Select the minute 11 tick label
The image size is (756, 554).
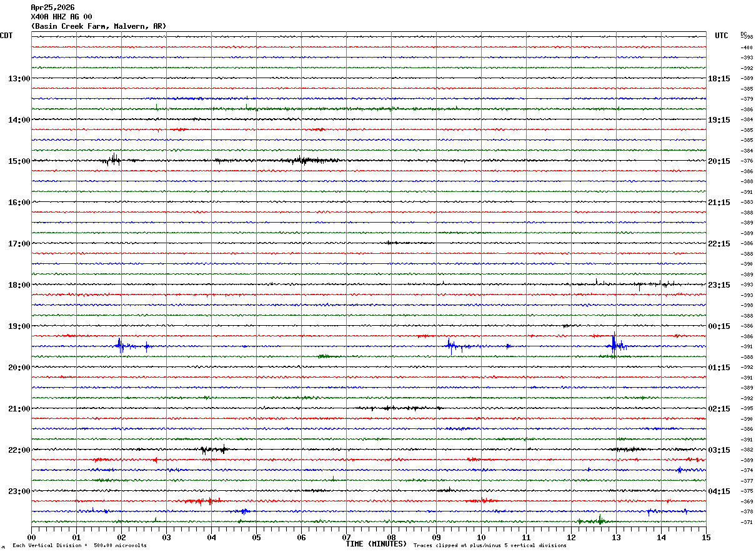[526, 537]
